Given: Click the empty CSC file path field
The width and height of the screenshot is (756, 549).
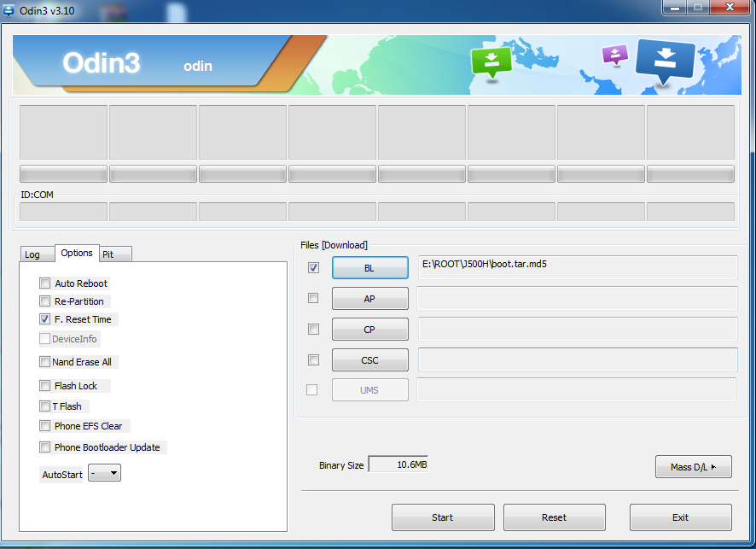Looking at the screenshot, I should coord(578,360).
